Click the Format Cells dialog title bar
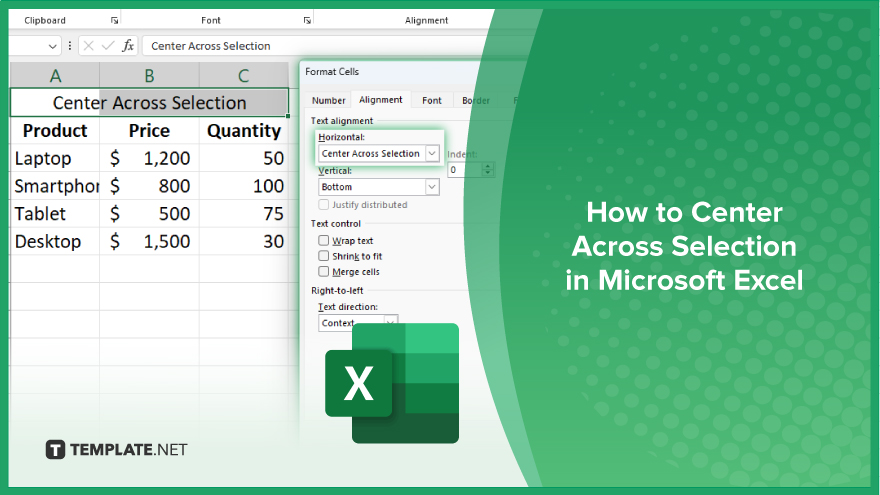880x495 pixels. point(393,72)
